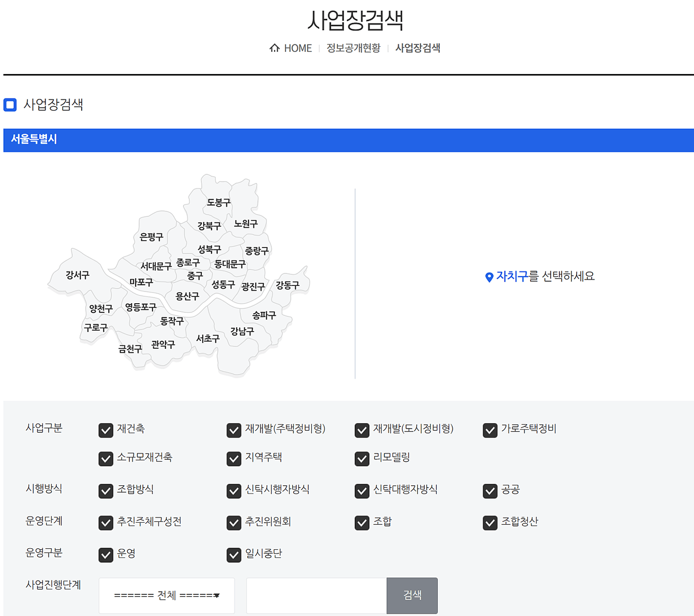694x616 pixels.
Task: Pick 은평구 region on the map
Action: click(151, 237)
